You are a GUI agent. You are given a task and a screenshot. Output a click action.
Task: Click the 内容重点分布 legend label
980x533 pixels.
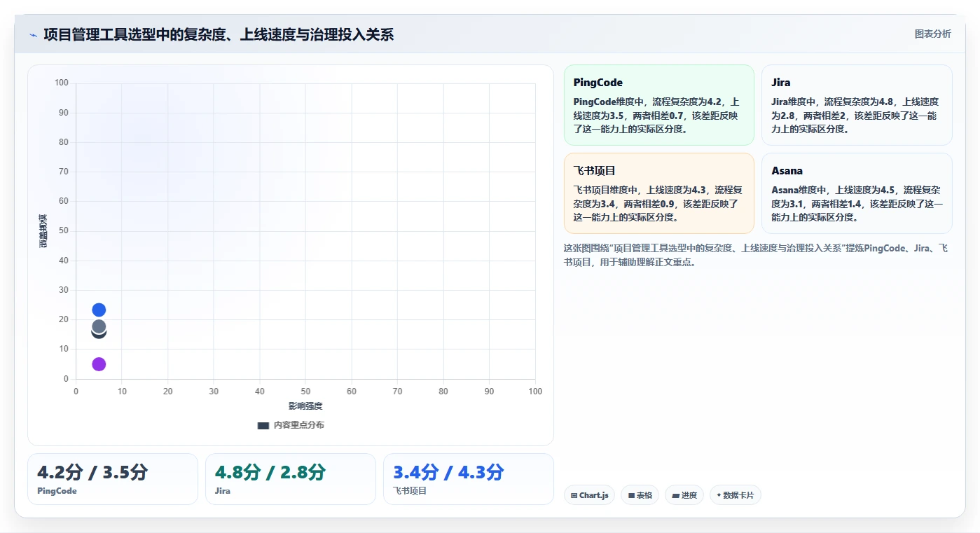pyautogui.click(x=299, y=425)
